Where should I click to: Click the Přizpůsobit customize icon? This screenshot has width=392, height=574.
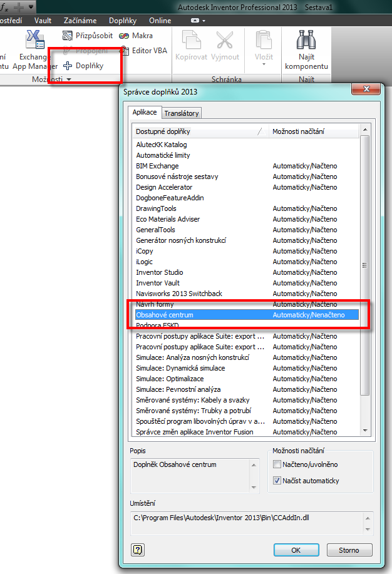tap(68, 36)
